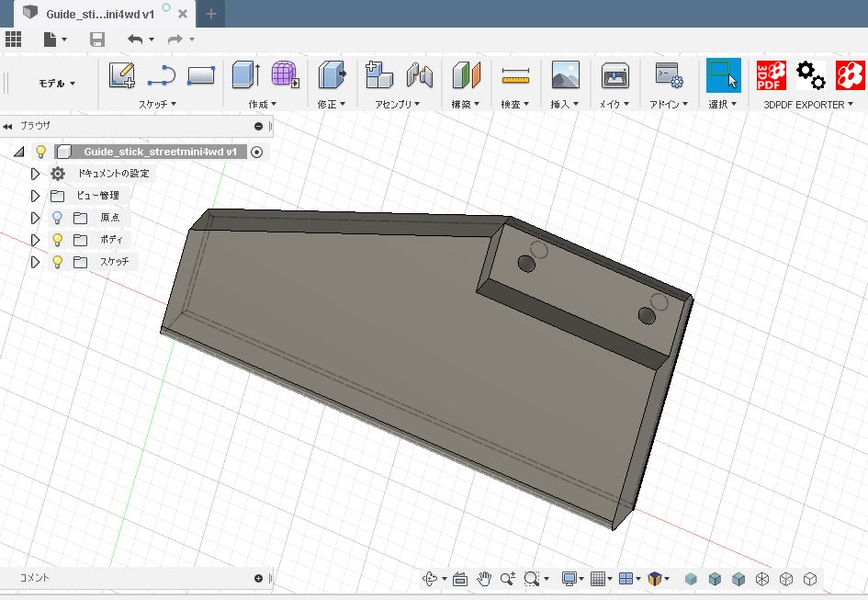Undo the last action
The image size is (868, 600).
coord(135,40)
